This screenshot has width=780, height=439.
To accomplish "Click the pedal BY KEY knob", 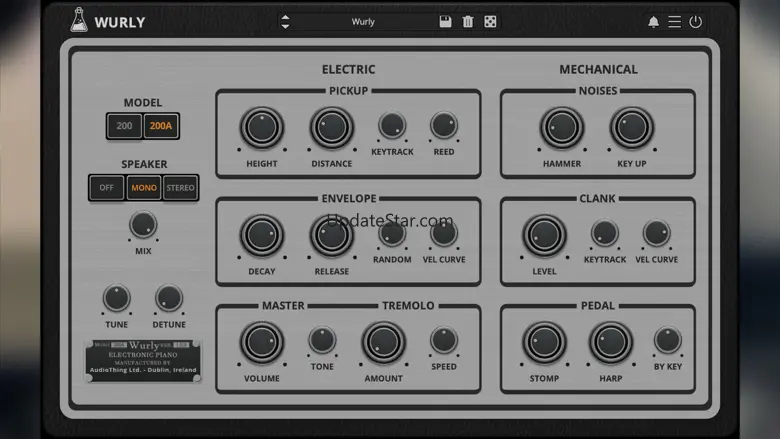I will coord(668,340).
